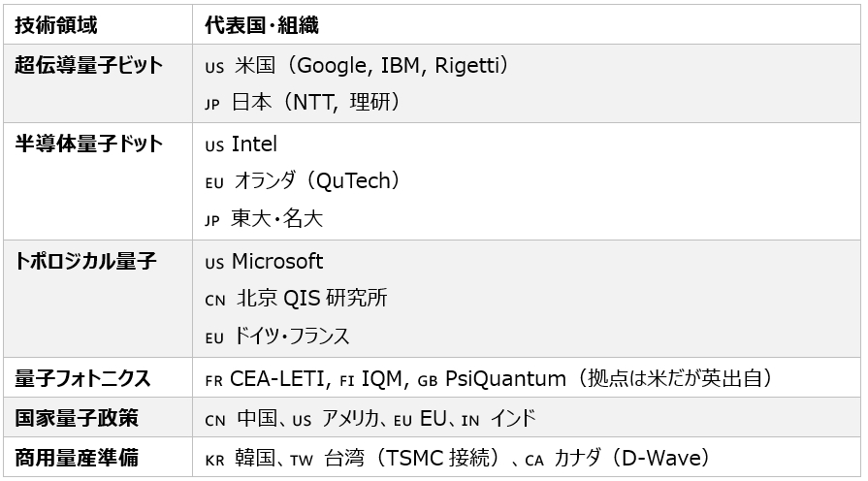Viewport: 868px width, 481px height.
Task: Click the FR country code before CEA-LETI
Action: (213, 381)
